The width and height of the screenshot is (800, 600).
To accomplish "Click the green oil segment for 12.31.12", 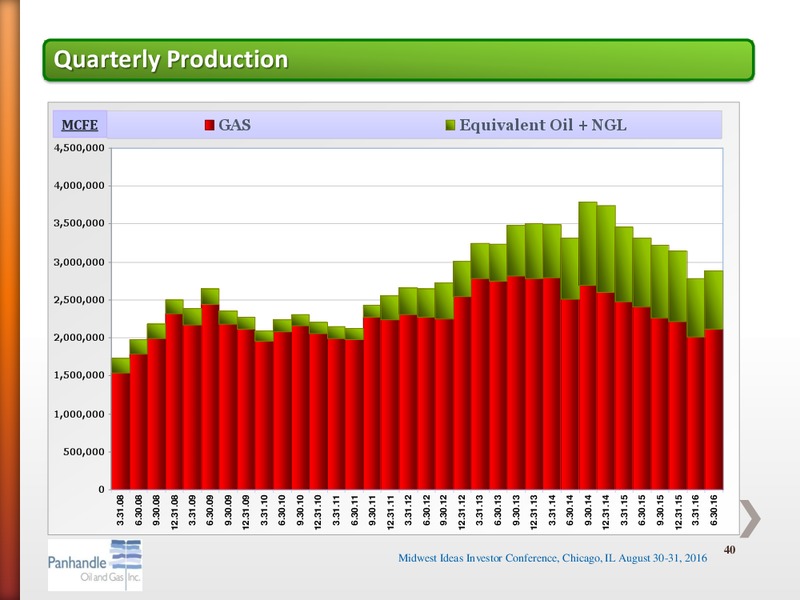I will 462,279.
